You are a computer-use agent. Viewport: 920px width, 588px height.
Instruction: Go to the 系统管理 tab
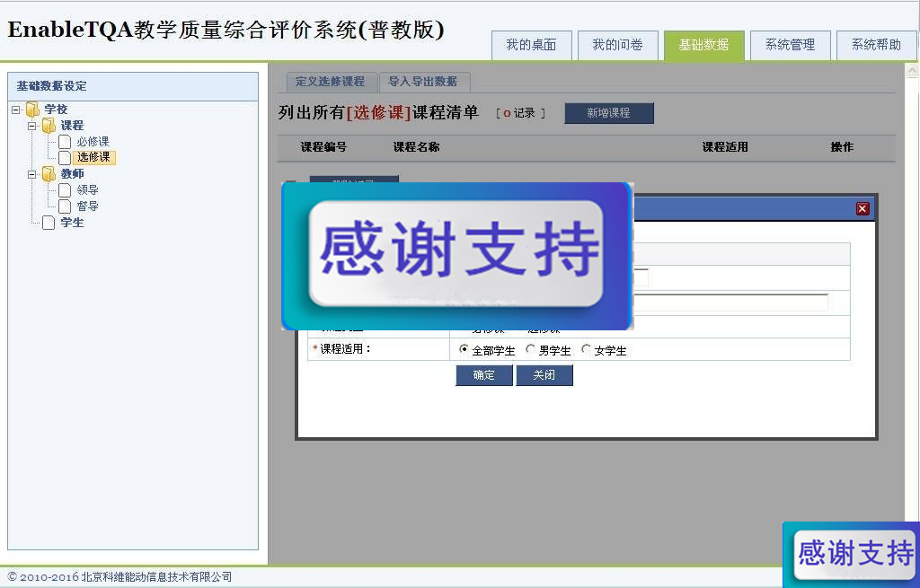(791, 45)
